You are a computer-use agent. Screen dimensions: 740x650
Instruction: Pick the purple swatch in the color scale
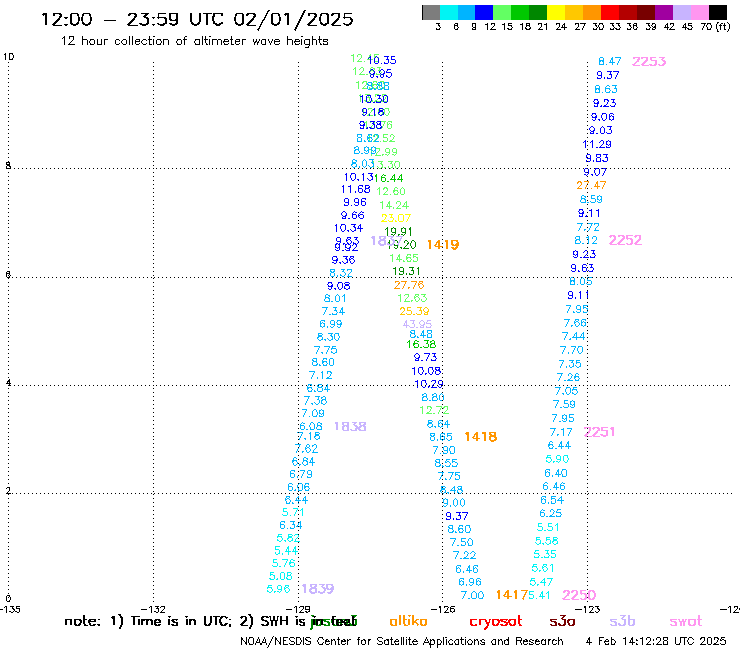click(x=664, y=12)
